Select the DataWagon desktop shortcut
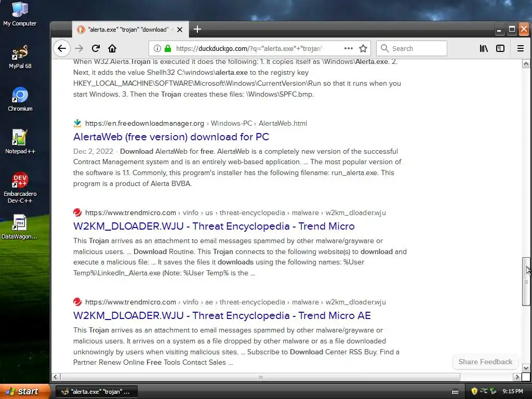 point(20,227)
